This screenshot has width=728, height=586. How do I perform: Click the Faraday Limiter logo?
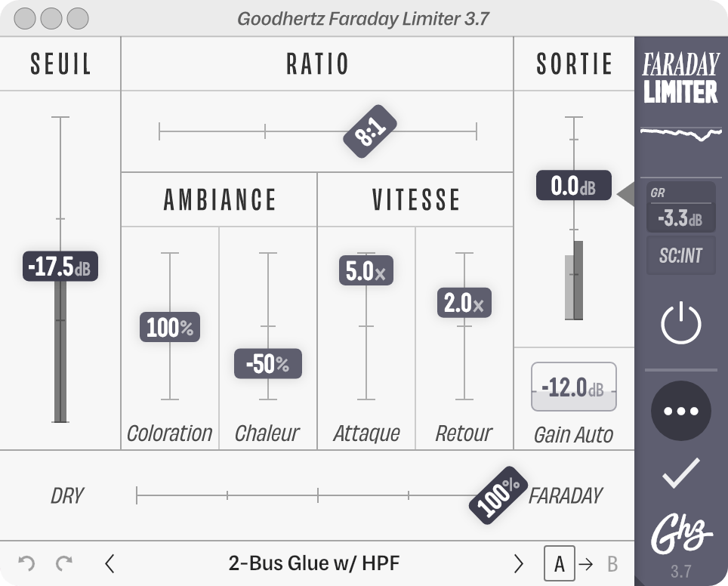pyautogui.click(x=680, y=78)
